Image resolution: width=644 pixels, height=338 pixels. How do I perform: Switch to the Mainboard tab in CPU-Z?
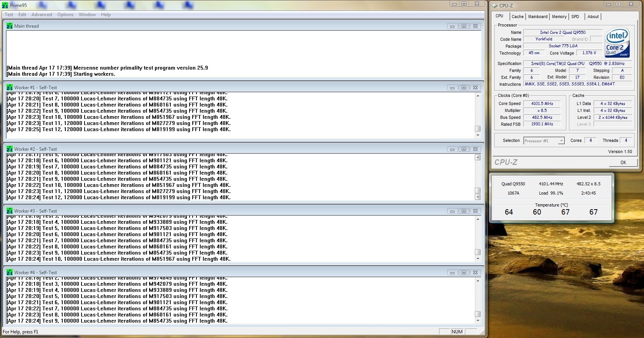click(x=537, y=17)
